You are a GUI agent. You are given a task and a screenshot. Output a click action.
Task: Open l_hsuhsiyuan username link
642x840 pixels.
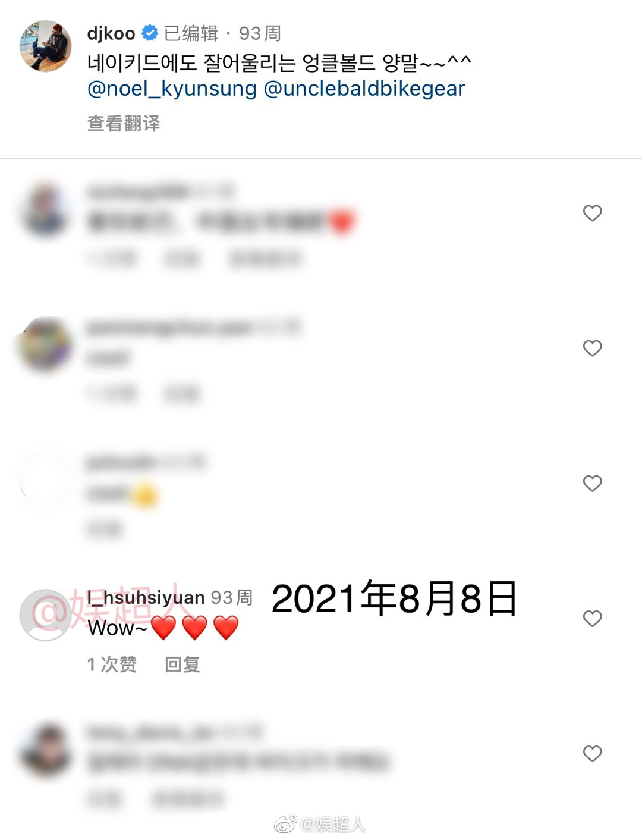tap(146, 597)
